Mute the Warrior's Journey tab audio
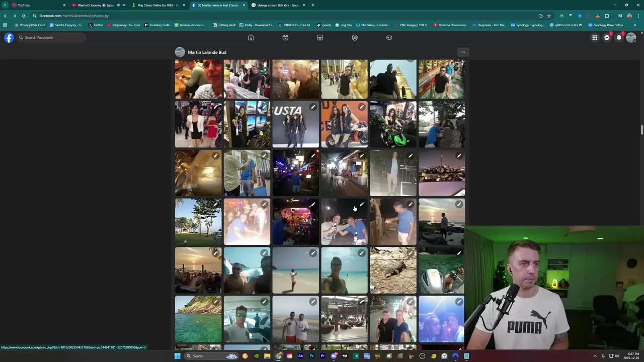 click(118, 5)
